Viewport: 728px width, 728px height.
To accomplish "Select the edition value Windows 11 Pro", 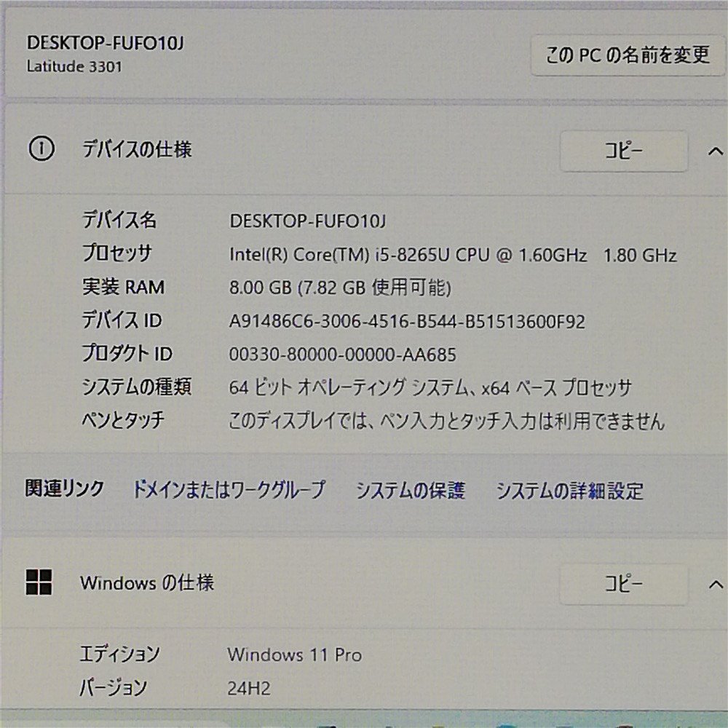I will 294,655.
